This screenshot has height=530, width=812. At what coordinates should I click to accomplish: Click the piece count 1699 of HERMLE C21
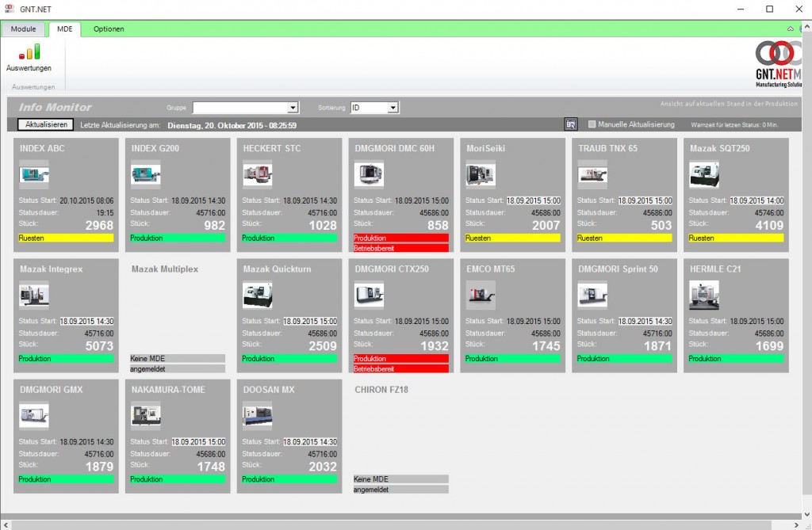pos(769,346)
